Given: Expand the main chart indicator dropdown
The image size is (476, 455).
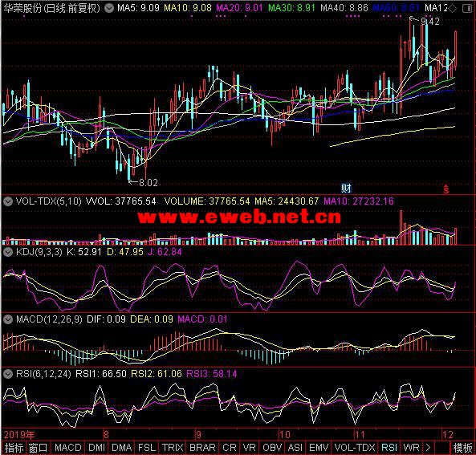Looking at the screenshot, I should coord(108,8).
